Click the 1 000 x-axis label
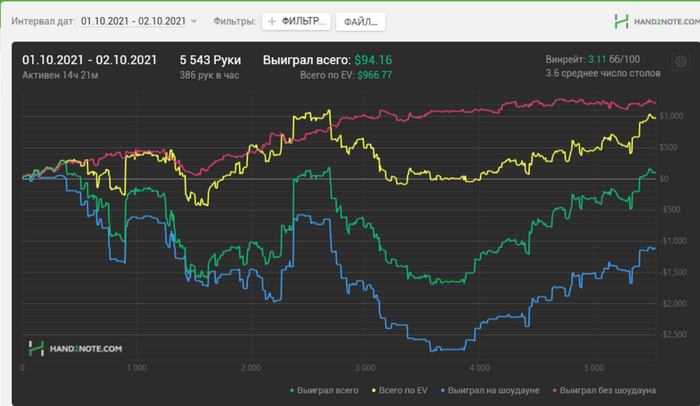The image size is (700, 406). coord(137,368)
